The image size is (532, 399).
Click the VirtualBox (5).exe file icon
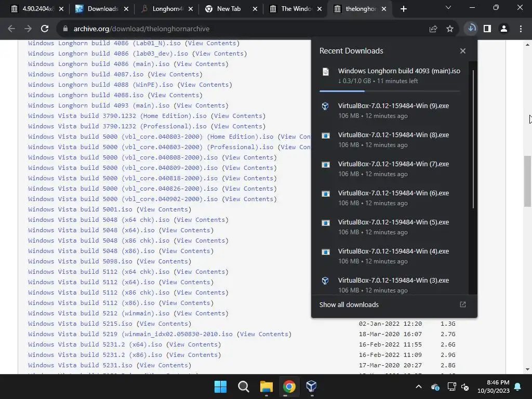pyautogui.click(x=325, y=223)
